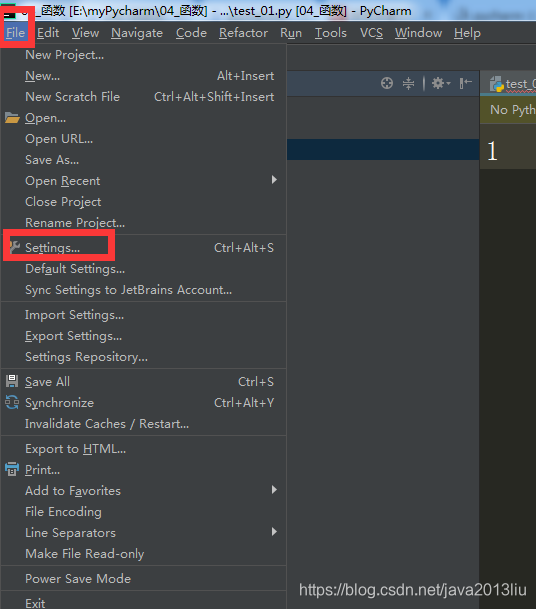
Task: Click the Save All floppy disk icon
Action: click(x=12, y=381)
